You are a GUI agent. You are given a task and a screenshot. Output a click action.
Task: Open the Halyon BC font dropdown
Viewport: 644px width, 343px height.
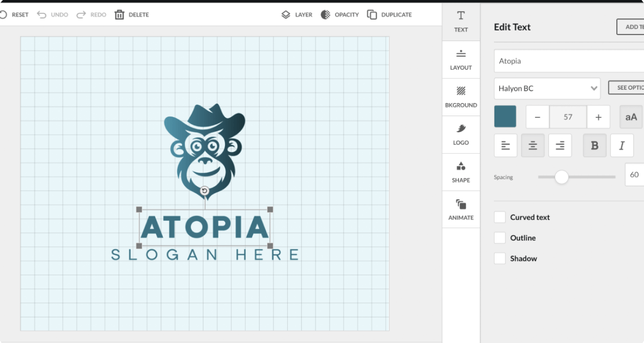(547, 88)
